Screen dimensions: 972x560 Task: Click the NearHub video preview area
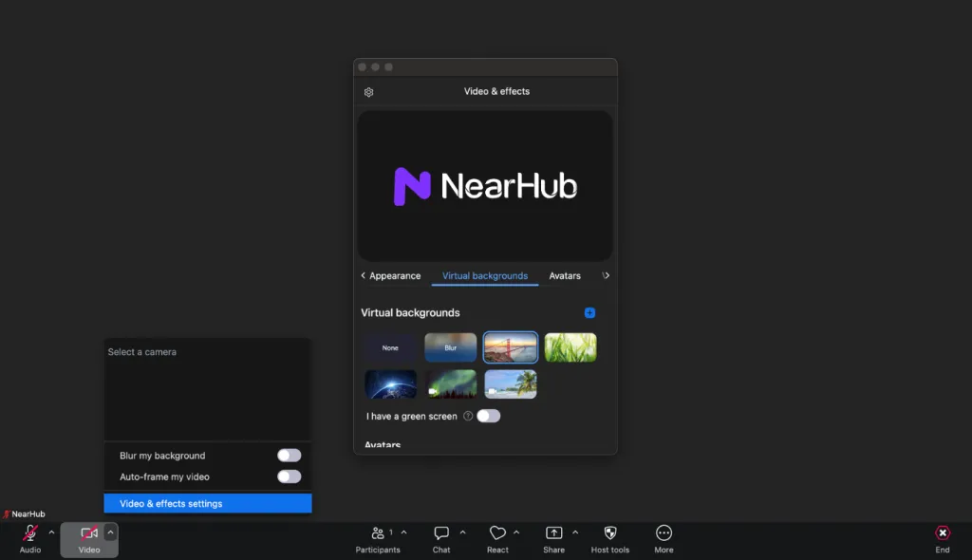coord(485,186)
